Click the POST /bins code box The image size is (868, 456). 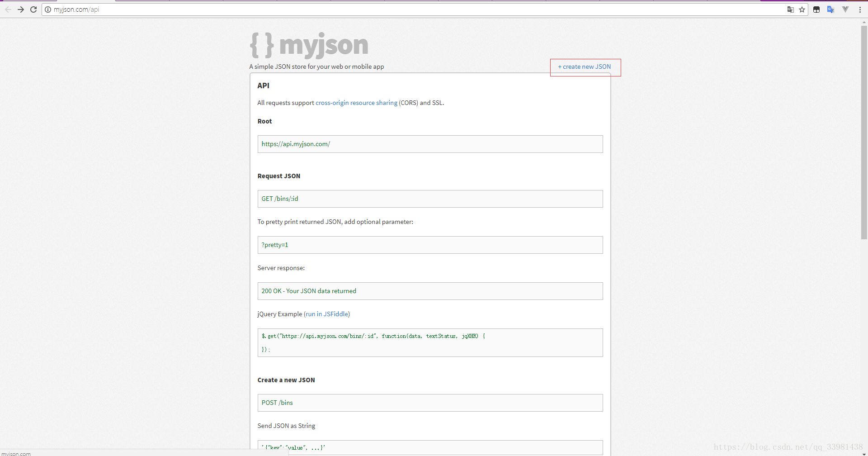coord(430,403)
